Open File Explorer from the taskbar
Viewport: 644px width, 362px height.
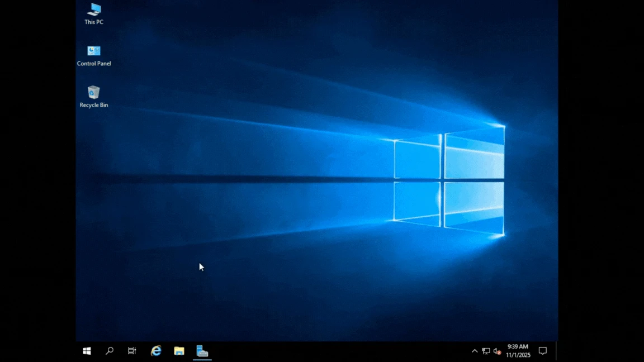click(179, 351)
